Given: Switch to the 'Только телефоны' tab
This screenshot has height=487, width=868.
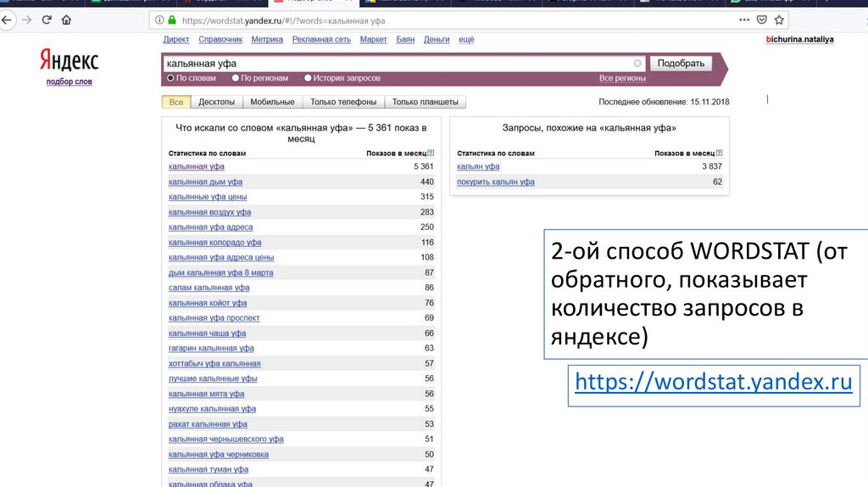Looking at the screenshot, I should (343, 102).
